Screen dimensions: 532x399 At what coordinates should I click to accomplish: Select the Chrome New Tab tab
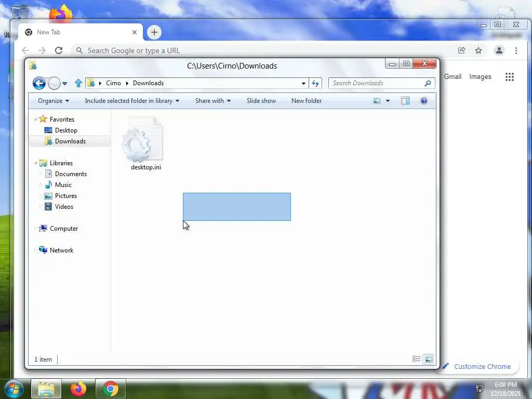80,32
